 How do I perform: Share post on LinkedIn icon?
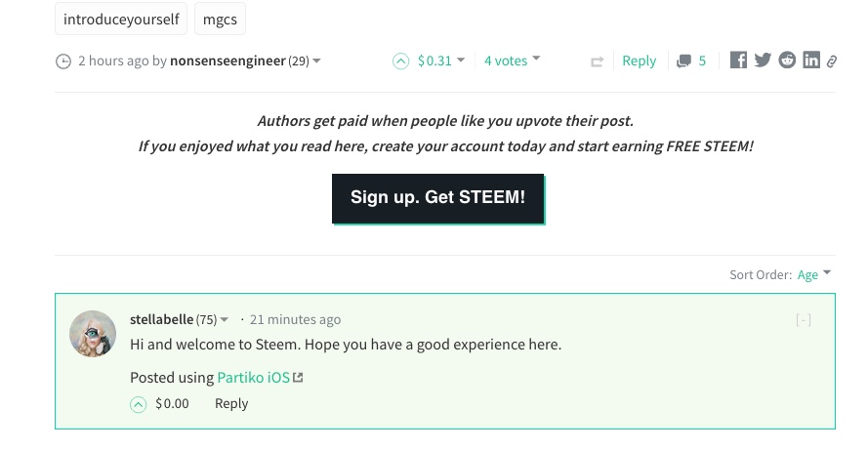tap(811, 60)
